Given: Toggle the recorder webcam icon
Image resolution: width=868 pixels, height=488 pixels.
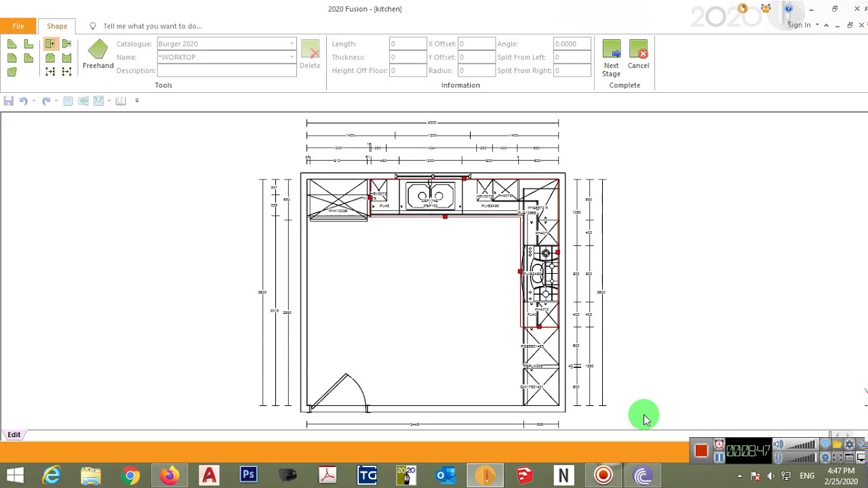Looking at the screenshot, I should pyautogui.click(x=826, y=457).
